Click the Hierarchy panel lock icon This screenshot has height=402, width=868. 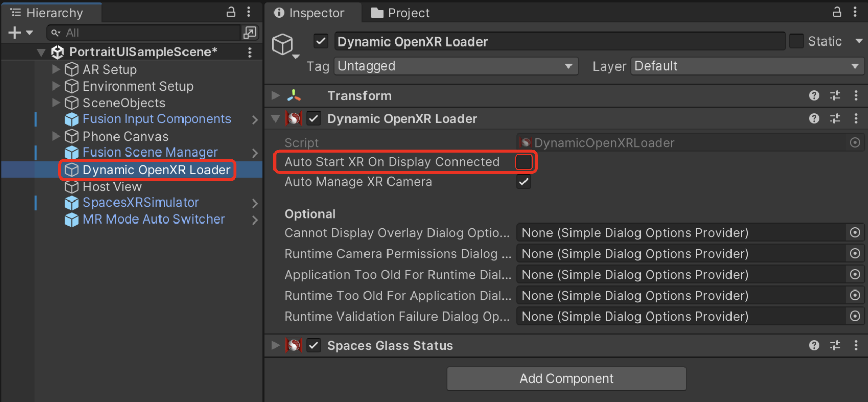(231, 12)
